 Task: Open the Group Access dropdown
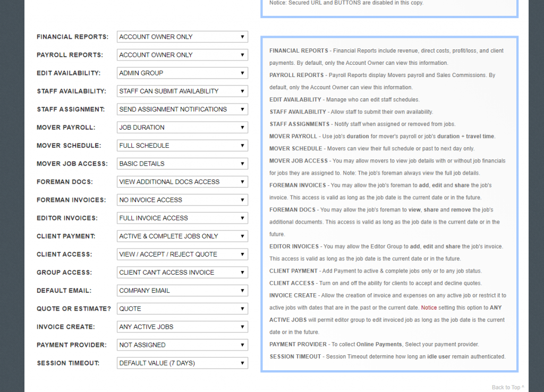(x=182, y=272)
